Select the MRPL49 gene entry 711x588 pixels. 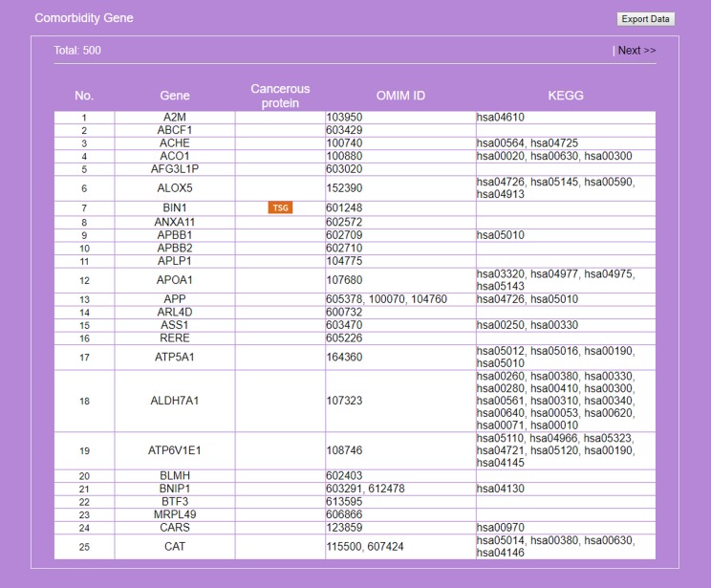coord(175,514)
